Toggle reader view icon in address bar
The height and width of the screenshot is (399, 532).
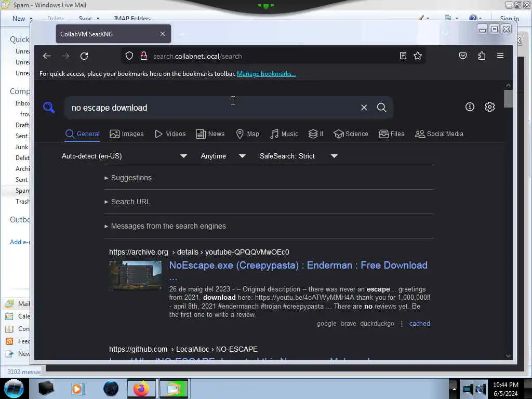tap(403, 56)
